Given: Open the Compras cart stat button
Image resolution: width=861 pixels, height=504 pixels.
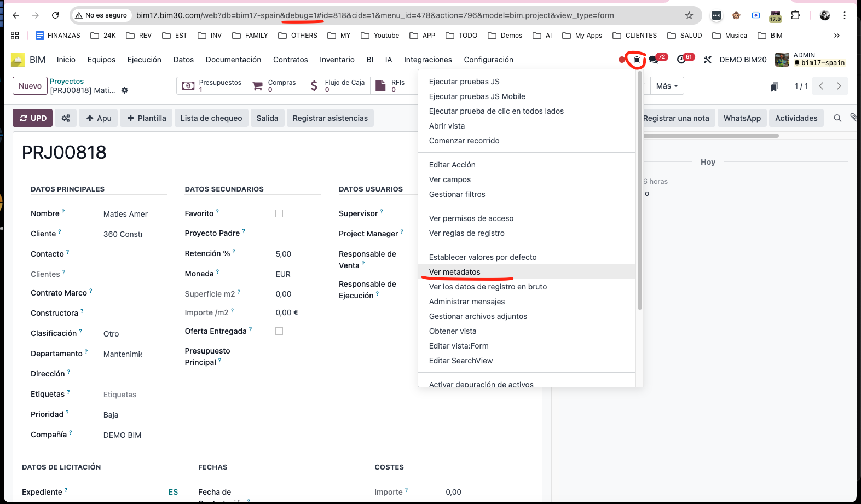Looking at the screenshot, I should [275, 86].
